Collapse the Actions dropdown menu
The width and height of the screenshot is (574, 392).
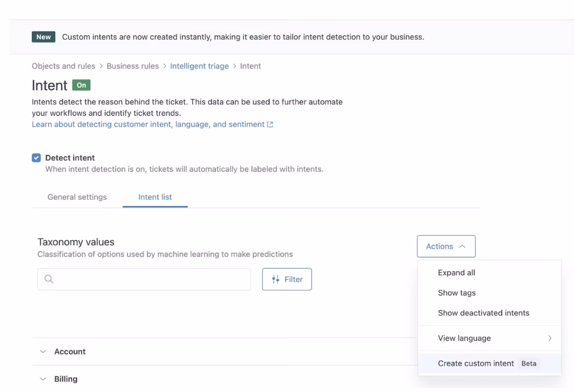[446, 246]
